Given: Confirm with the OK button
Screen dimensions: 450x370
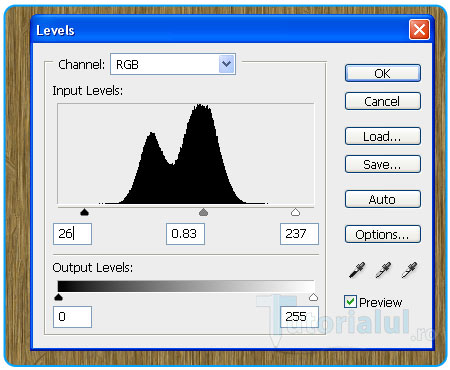Looking at the screenshot, I should tap(383, 73).
